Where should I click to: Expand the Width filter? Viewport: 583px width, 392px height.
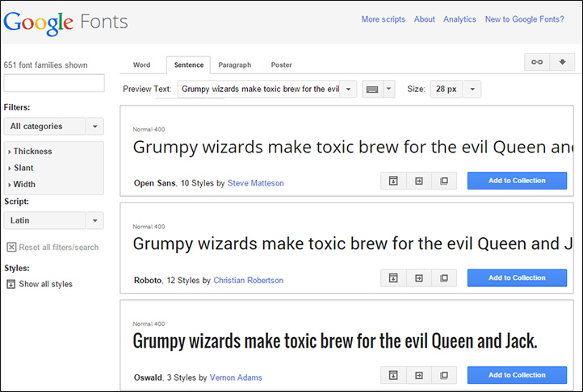coord(22,184)
